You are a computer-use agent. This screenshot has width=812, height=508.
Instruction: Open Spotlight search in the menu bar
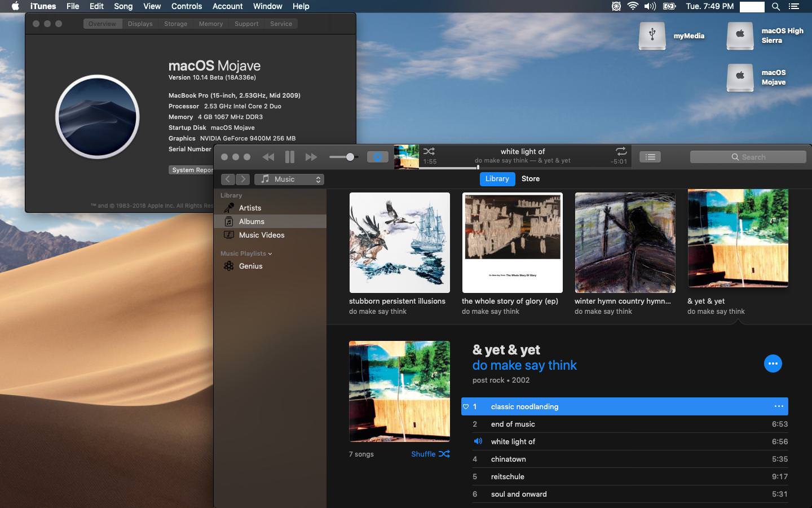click(x=776, y=6)
